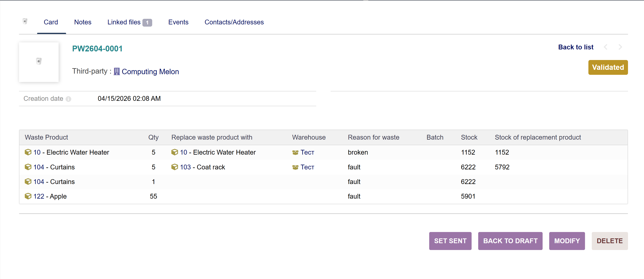Click cube icon beside 103 - Coat rack
Viewport: 644px width, 279px height.
tap(174, 167)
